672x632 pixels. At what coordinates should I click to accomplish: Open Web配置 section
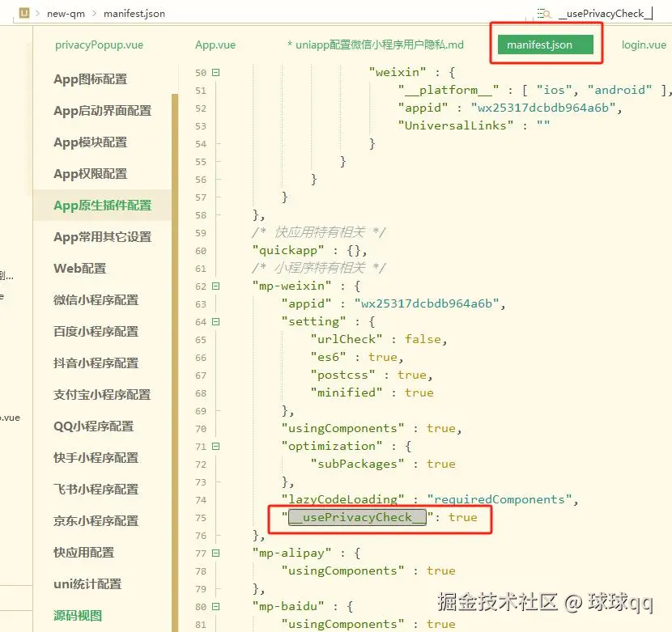[79, 269]
